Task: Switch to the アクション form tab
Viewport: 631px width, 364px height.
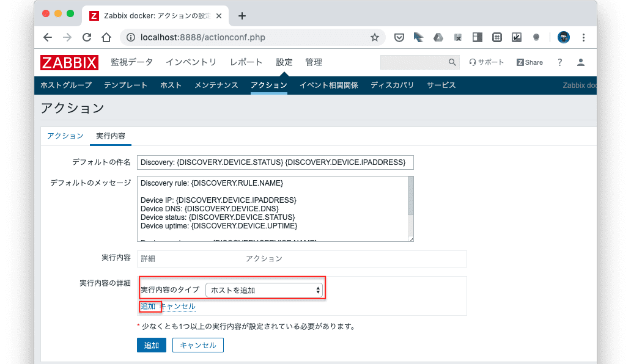Action: [x=65, y=136]
